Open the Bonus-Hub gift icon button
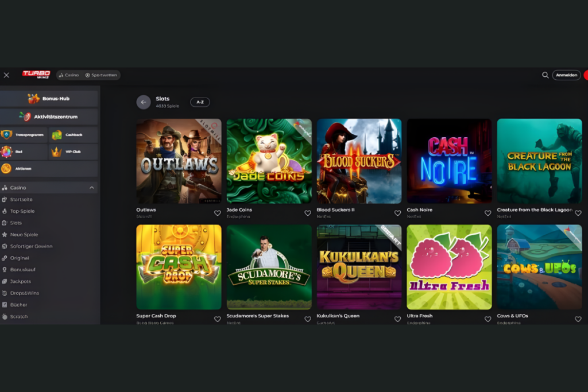The width and height of the screenshot is (588, 392). pyautogui.click(x=49, y=99)
